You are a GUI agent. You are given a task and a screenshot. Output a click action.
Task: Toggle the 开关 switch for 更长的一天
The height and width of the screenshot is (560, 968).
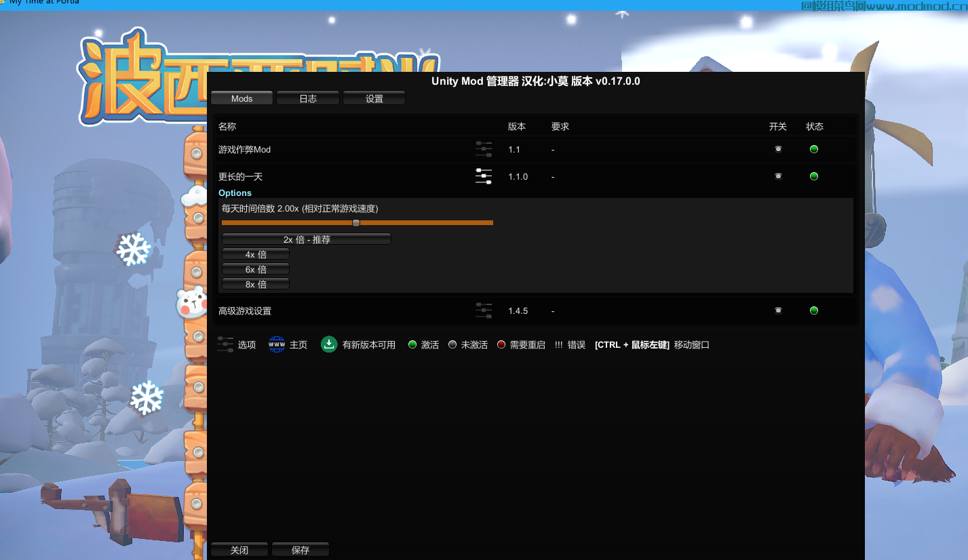pos(778,176)
